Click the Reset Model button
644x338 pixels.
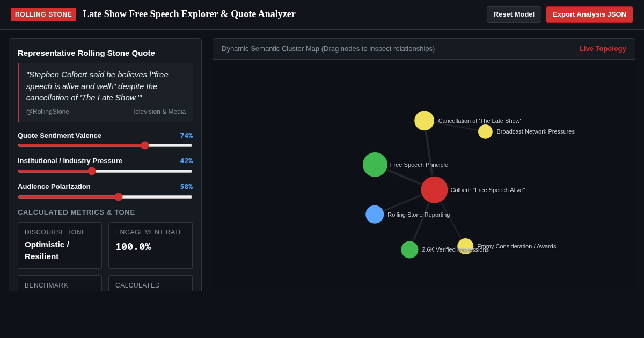click(514, 14)
